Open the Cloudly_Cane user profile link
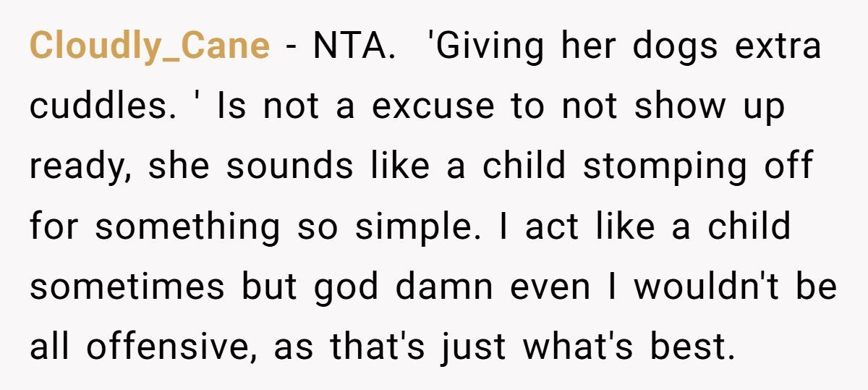Screen dimensions: 868x390 pos(149,46)
